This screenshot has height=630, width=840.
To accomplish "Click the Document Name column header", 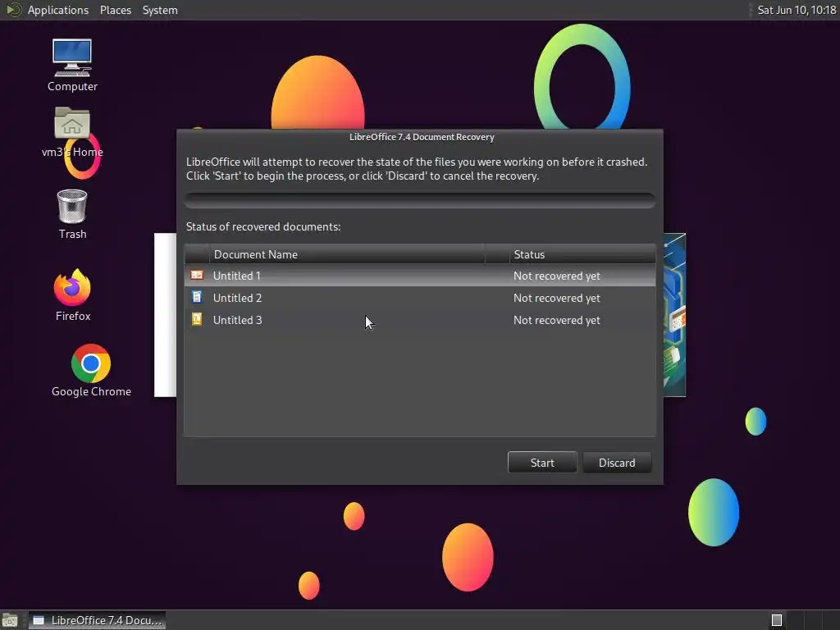I will 347,254.
